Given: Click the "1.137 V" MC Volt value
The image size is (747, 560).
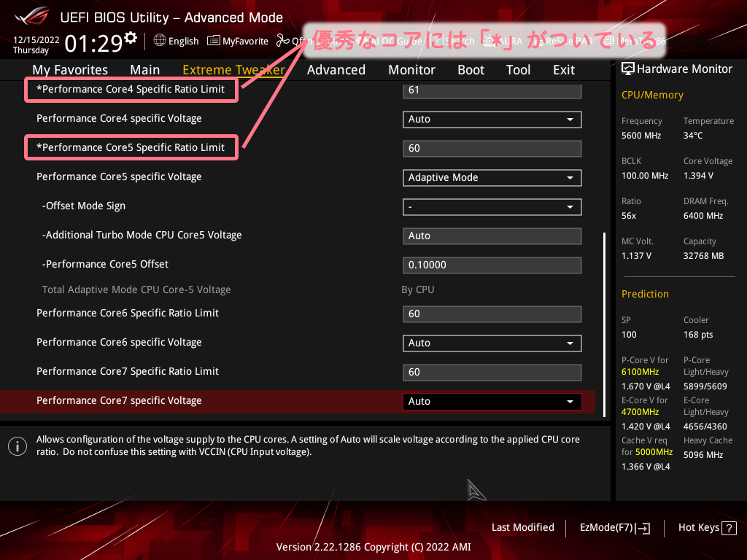Looking at the screenshot, I should [636, 256].
